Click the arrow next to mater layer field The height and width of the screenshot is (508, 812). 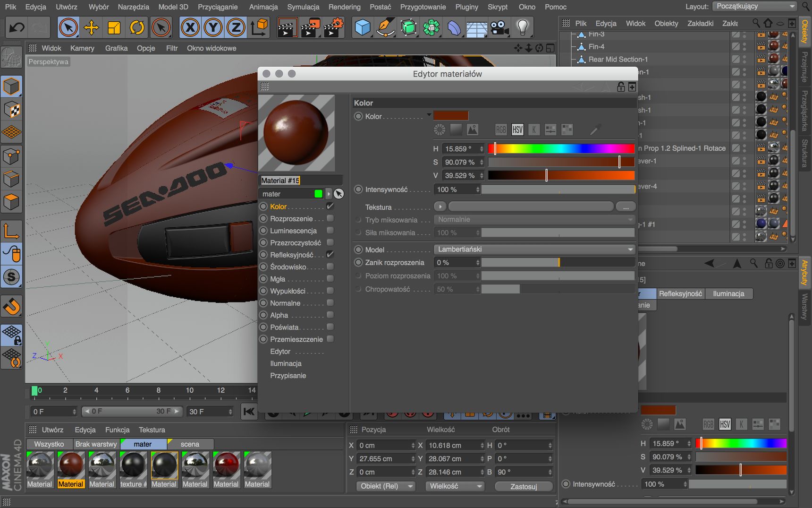coord(329,194)
